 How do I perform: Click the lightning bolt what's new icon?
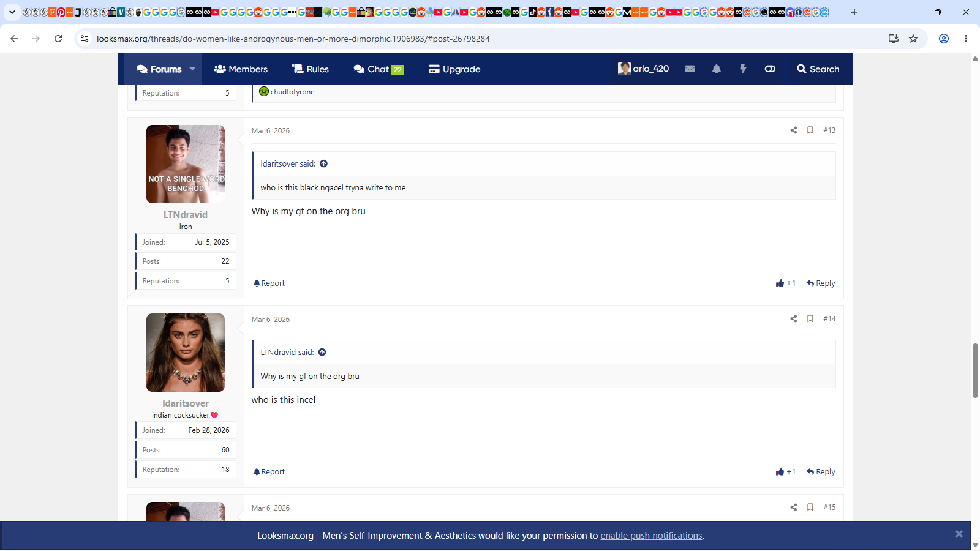tap(743, 69)
